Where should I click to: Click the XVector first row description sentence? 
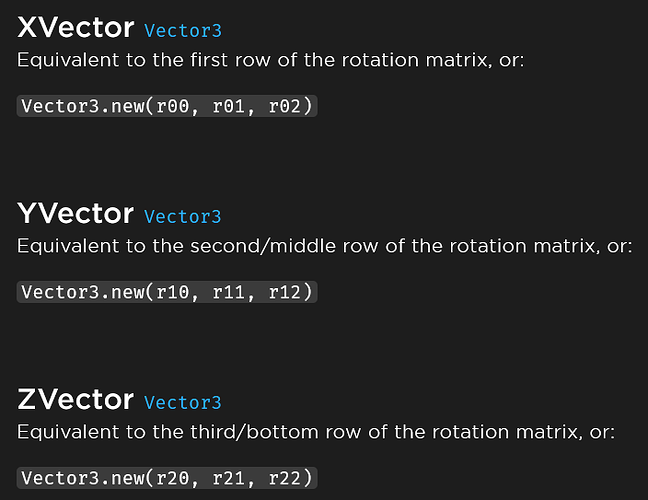[270, 60]
